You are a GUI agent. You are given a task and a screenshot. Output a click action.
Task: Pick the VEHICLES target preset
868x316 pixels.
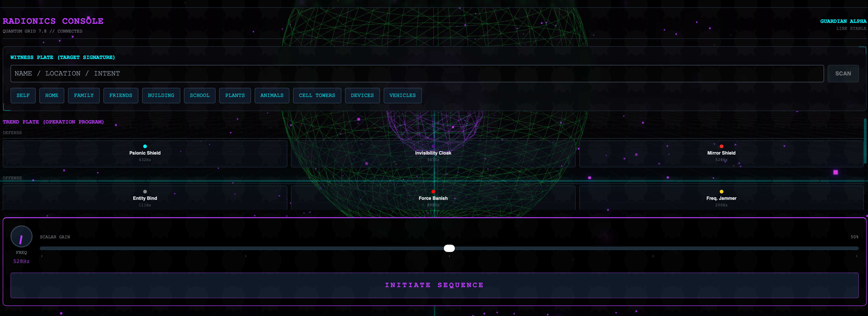coord(402,96)
